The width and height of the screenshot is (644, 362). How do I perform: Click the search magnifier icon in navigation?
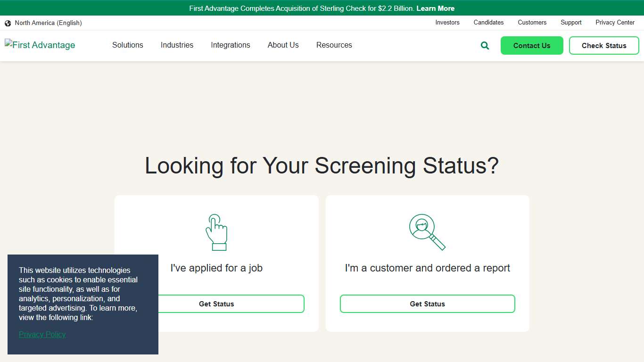click(484, 45)
